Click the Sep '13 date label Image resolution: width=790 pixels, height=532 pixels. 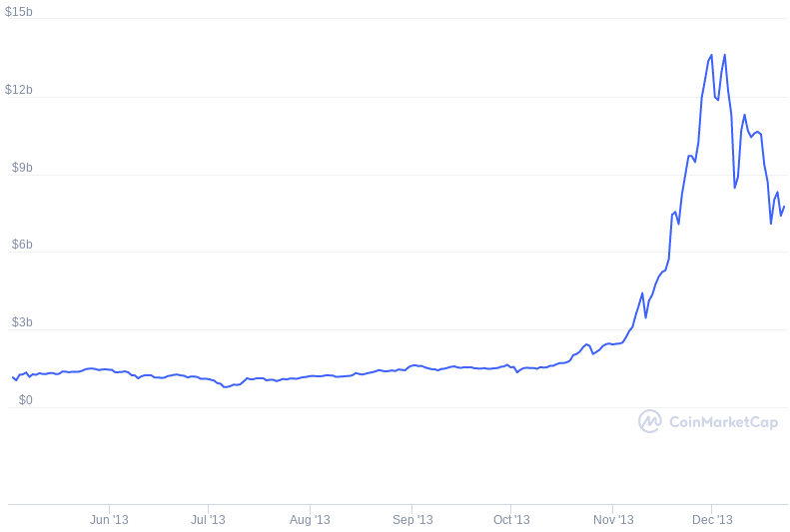[412, 520]
